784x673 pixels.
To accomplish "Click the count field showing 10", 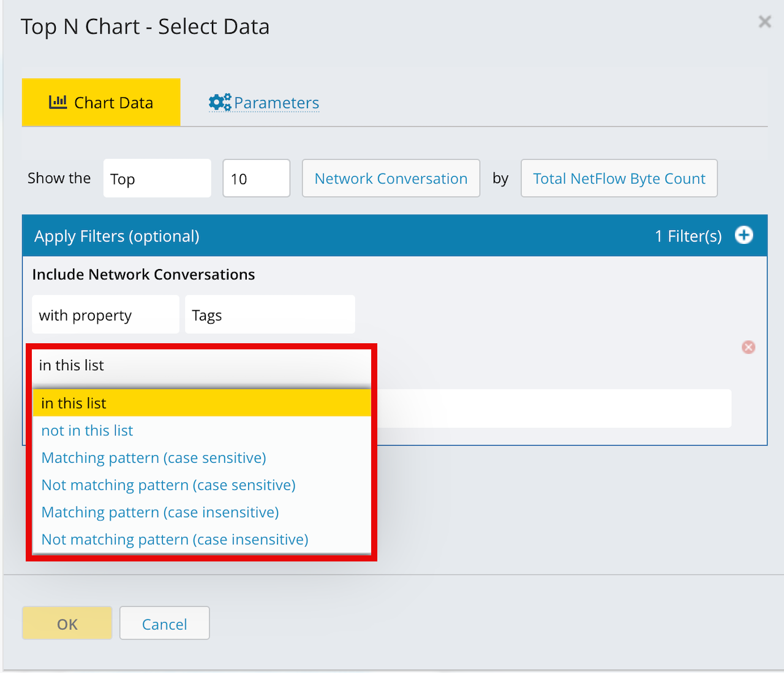I will (x=256, y=178).
